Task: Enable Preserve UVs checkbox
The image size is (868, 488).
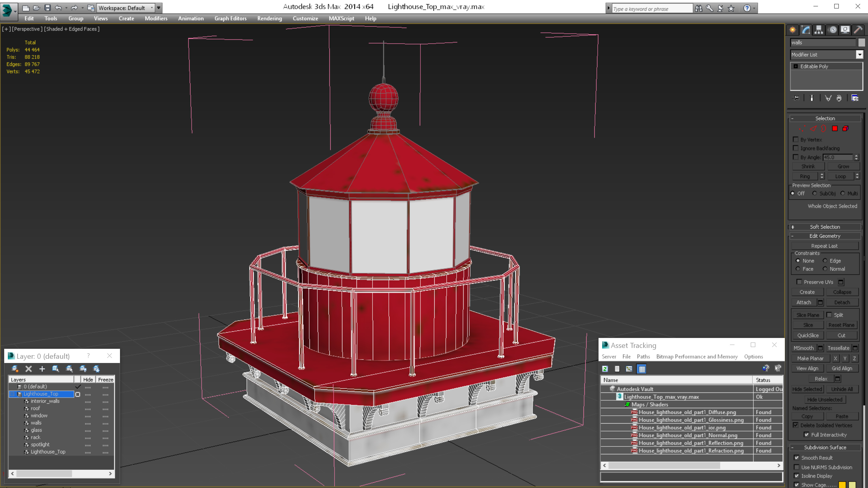Action: pyautogui.click(x=799, y=282)
